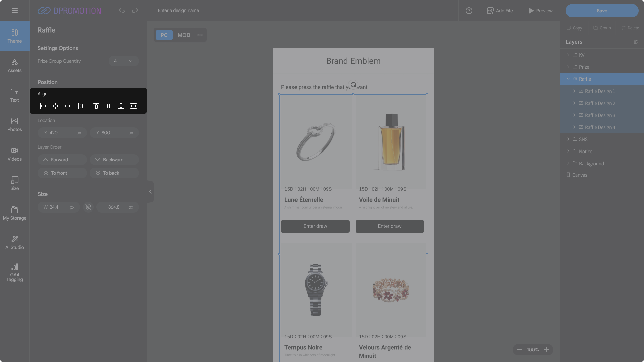Click zoom in plus at 100%

pyautogui.click(x=547, y=350)
